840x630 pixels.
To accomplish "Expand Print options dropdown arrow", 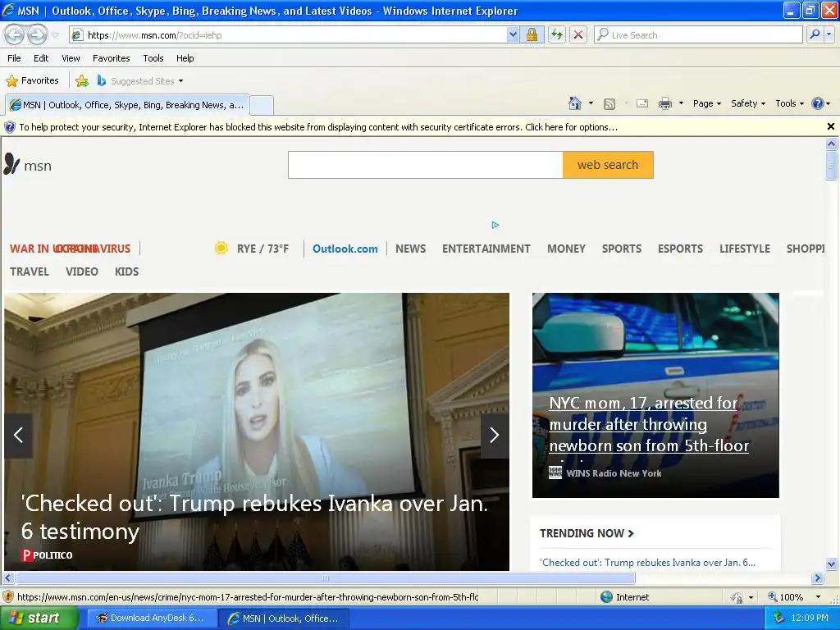I will pyautogui.click(x=681, y=103).
